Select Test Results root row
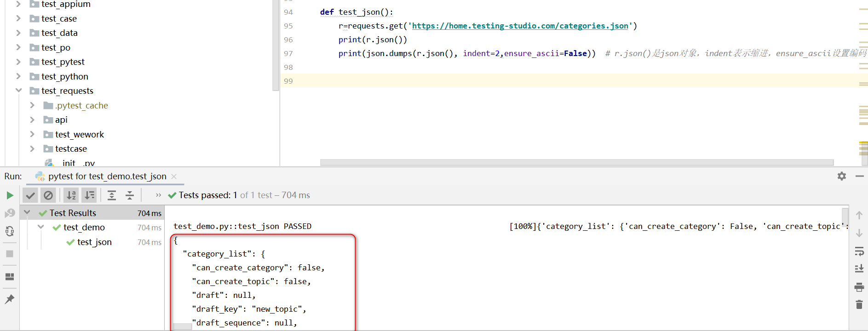This screenshot has width=868, height=331. point(92,213)
